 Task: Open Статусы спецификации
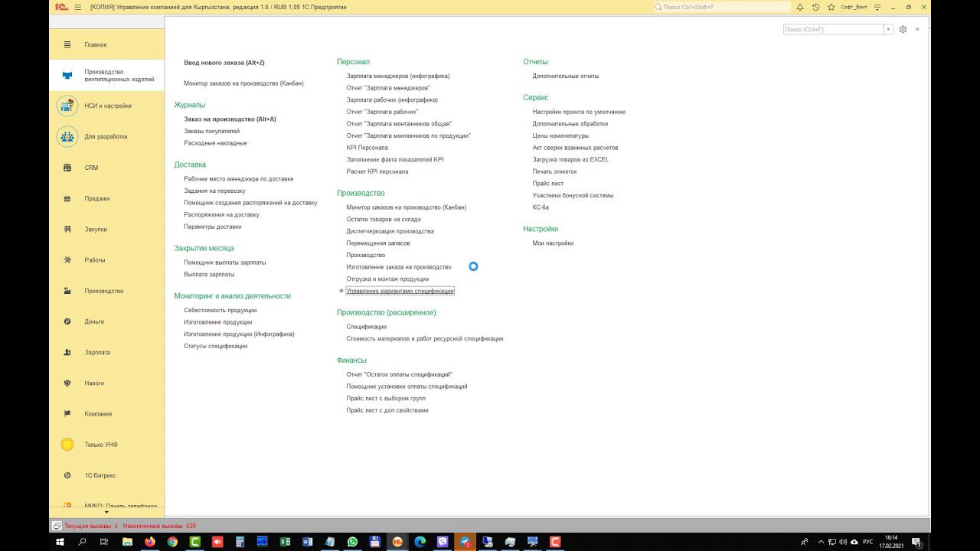(x=216, y=346)
